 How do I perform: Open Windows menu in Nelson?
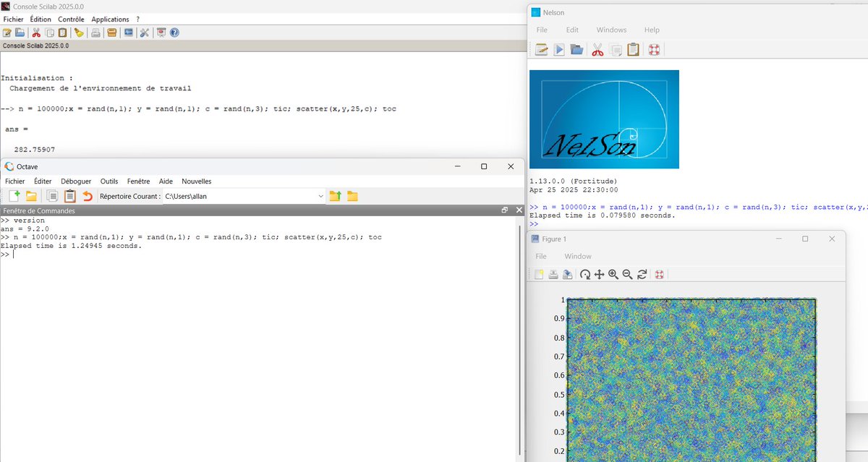pos(611,30)
